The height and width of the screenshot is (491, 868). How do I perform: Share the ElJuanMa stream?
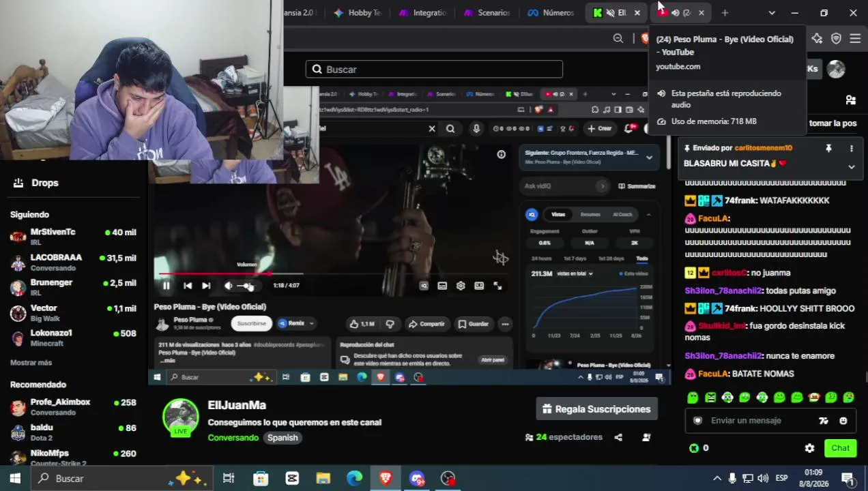coord(618,437)
